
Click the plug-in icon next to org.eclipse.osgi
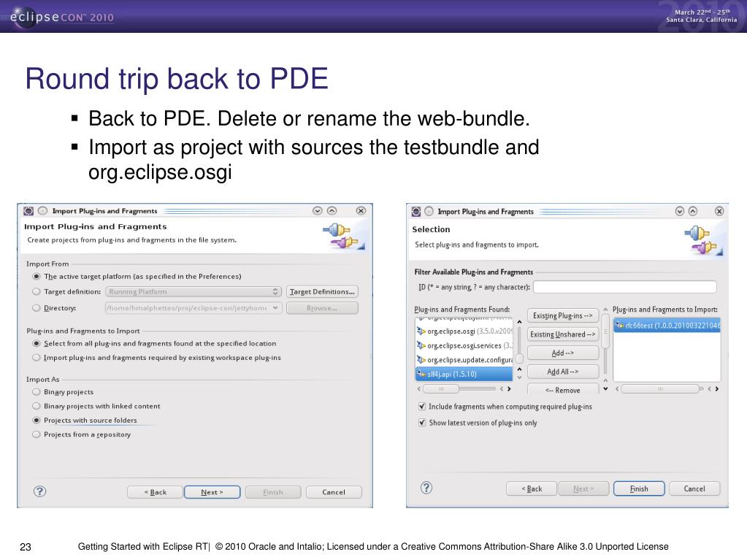click(x=421, y=331)
